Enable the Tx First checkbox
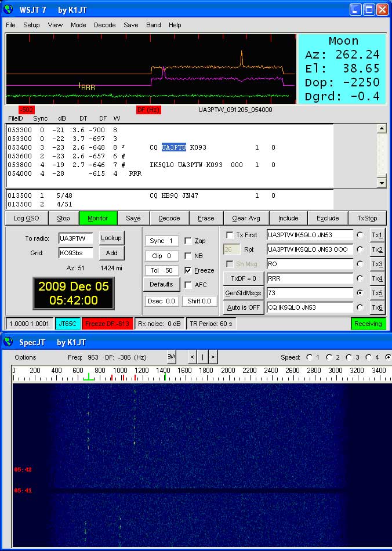Viewport: 392px width, 551px height. [x=230, y=235]
